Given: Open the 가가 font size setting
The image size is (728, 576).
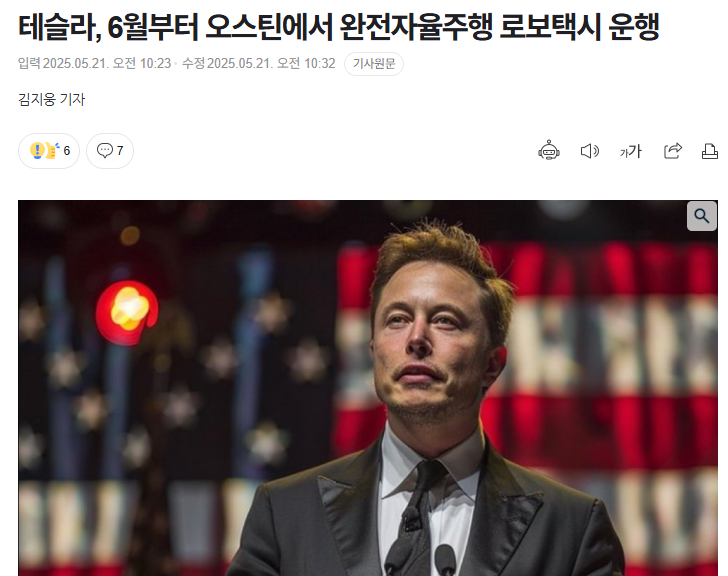Looking at the screenshot, I should pos(630,151).
